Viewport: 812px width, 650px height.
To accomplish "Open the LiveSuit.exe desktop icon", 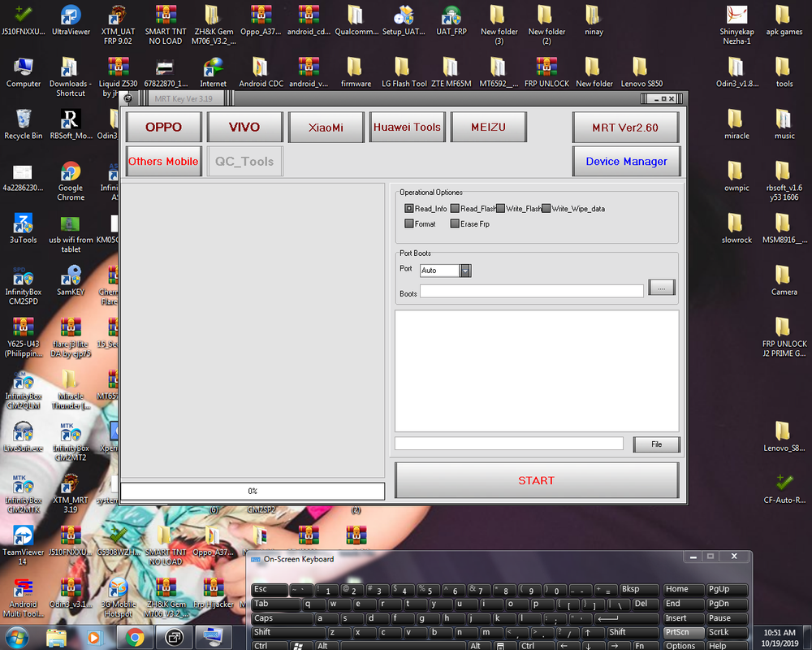I will (24, 436).
